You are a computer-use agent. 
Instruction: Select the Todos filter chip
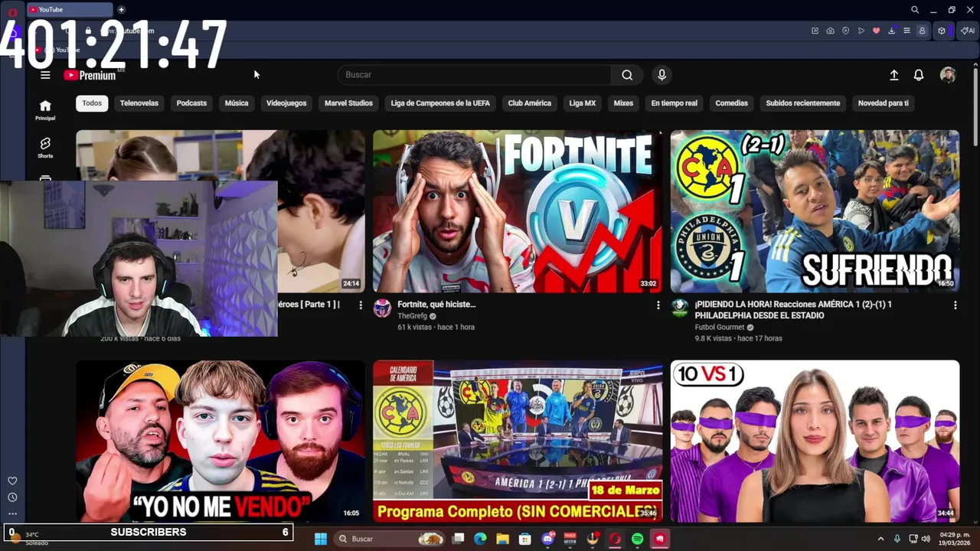pyautogui.click(x=92, y=103)
